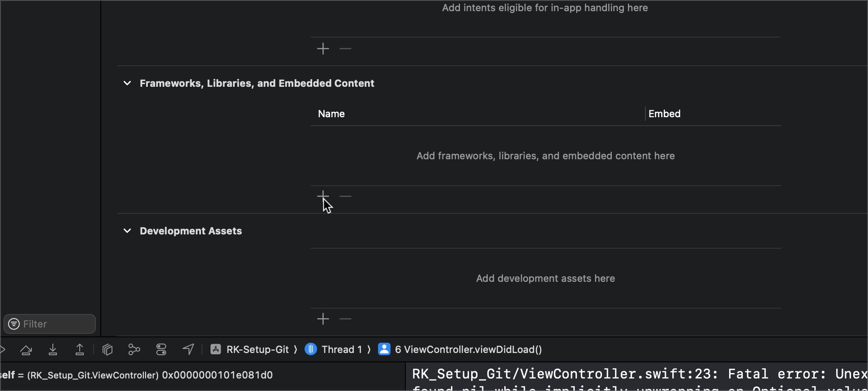Open the Debug View Hierarchy icon
This screenshot has width=868, height=391.
pos(107,349)
